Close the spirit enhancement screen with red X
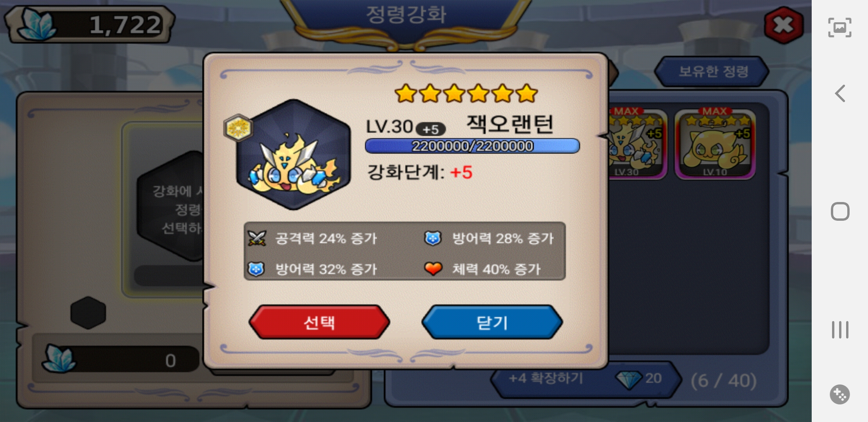This screenshot has width=868, height=422. pos(784,25)
